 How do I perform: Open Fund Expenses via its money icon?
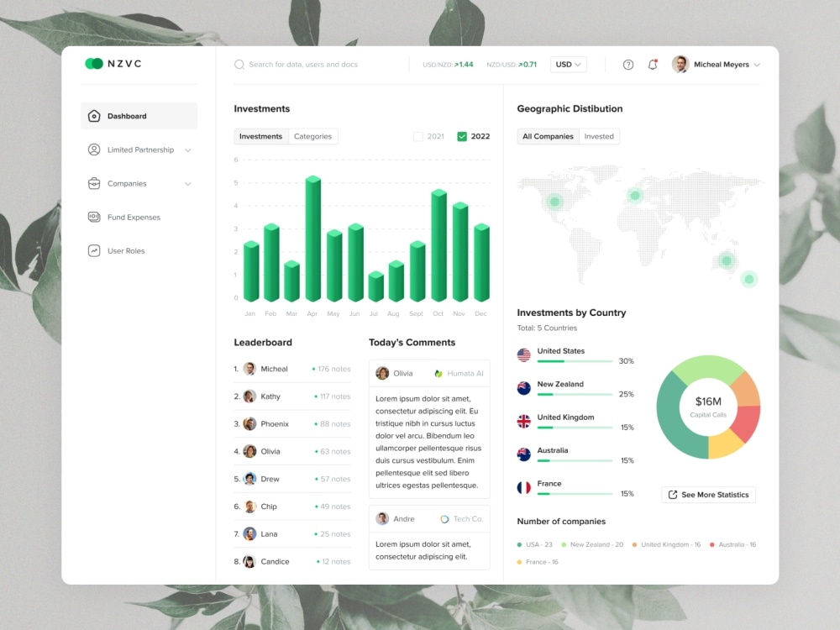click(x=94, y=217)
